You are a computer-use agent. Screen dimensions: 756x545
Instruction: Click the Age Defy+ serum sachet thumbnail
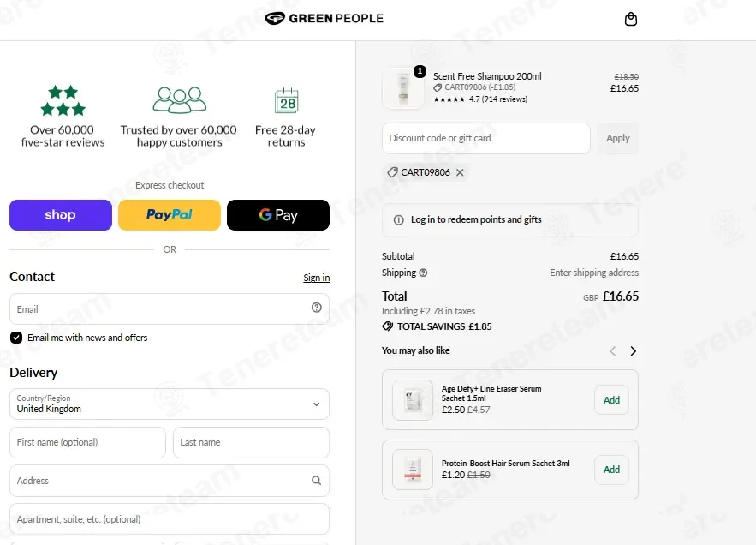point(413,399)
